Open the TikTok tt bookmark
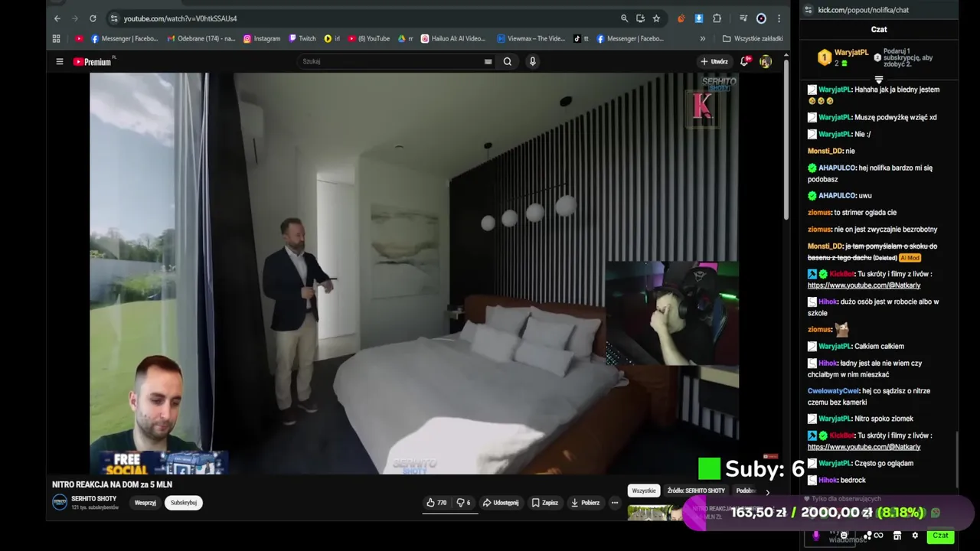 (x=581, y=38)
